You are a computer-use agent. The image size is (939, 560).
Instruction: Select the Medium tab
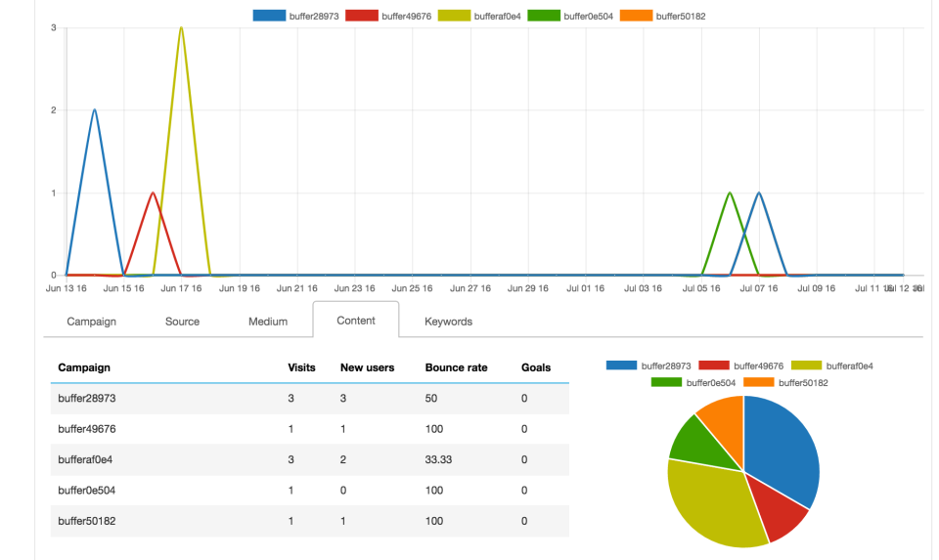point(268,322)
